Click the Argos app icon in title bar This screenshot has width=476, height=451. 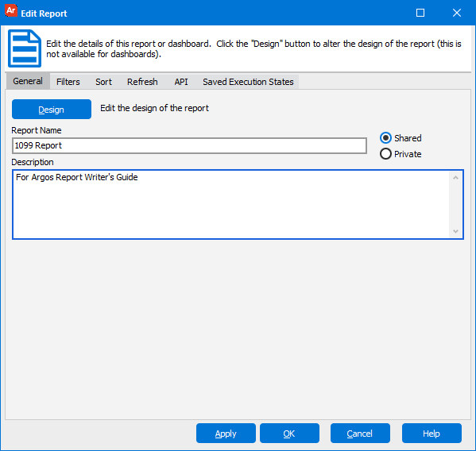(11, 11)
